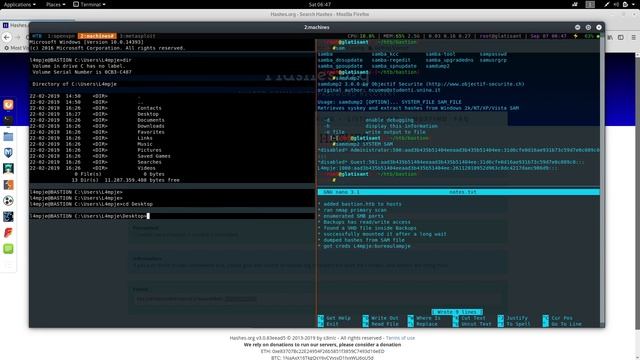The image size is (640, 360).
Task: Click Firefox back arrow button
Action: [x=7, y=37]
